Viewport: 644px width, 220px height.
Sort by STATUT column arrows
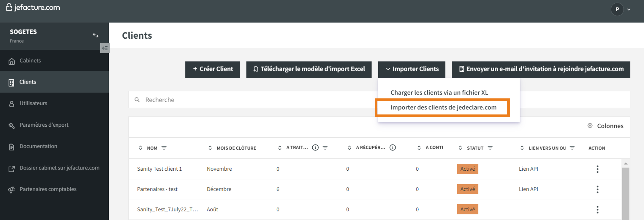460,148
